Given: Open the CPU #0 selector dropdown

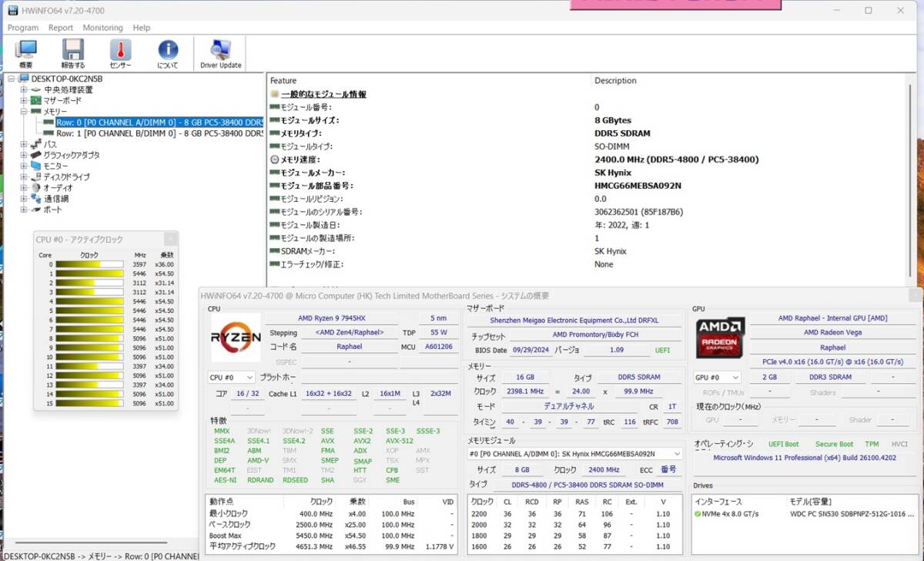Looking at the screenshot, I should tap(231, 378).
